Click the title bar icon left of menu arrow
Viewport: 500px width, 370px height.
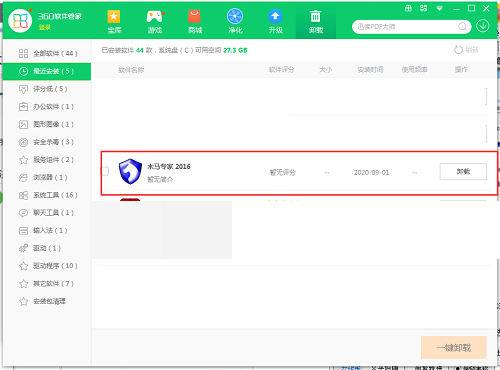tap(424, 8)
